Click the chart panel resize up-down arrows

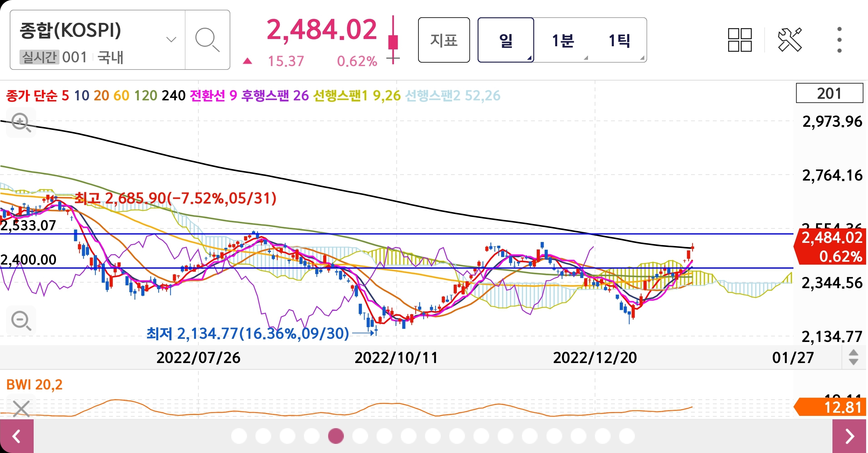(x=853, y=357)
